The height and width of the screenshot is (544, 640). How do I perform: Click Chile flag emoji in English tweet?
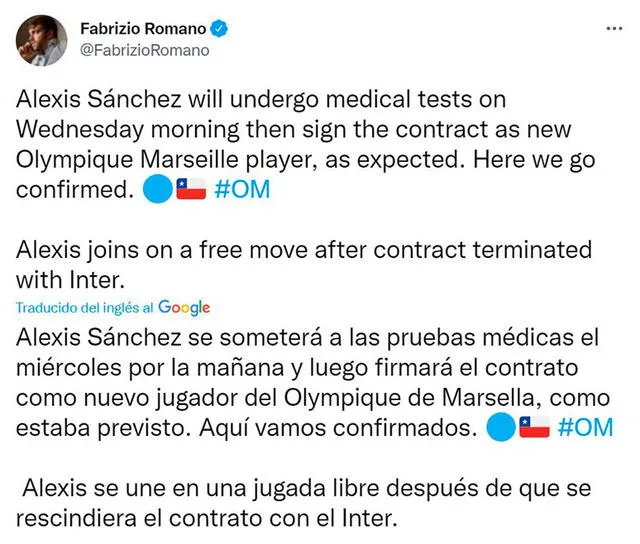191,189
